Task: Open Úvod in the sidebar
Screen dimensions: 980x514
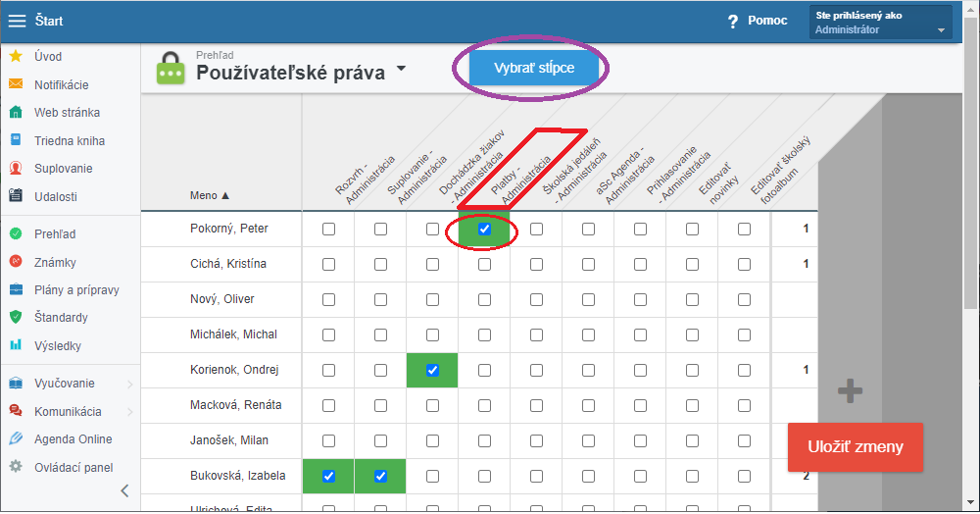Action: 47,56
